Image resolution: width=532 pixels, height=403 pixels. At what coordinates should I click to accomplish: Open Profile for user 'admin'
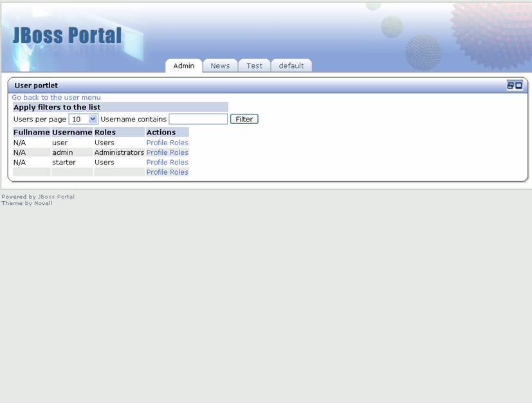(157, 152)
